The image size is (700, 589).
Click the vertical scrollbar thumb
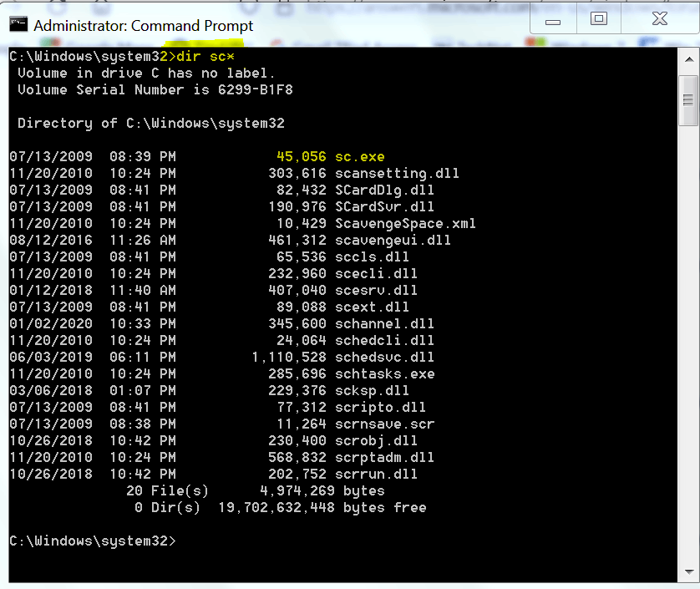688,100
